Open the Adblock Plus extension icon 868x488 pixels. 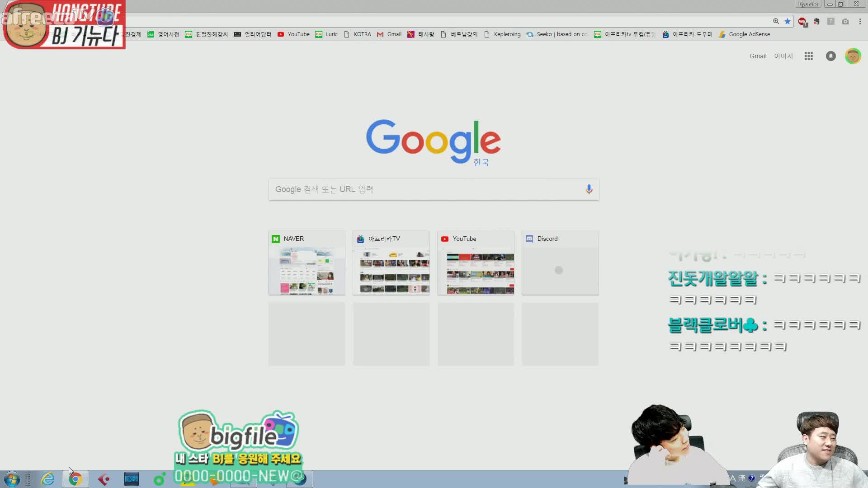(x=802, y=22)
